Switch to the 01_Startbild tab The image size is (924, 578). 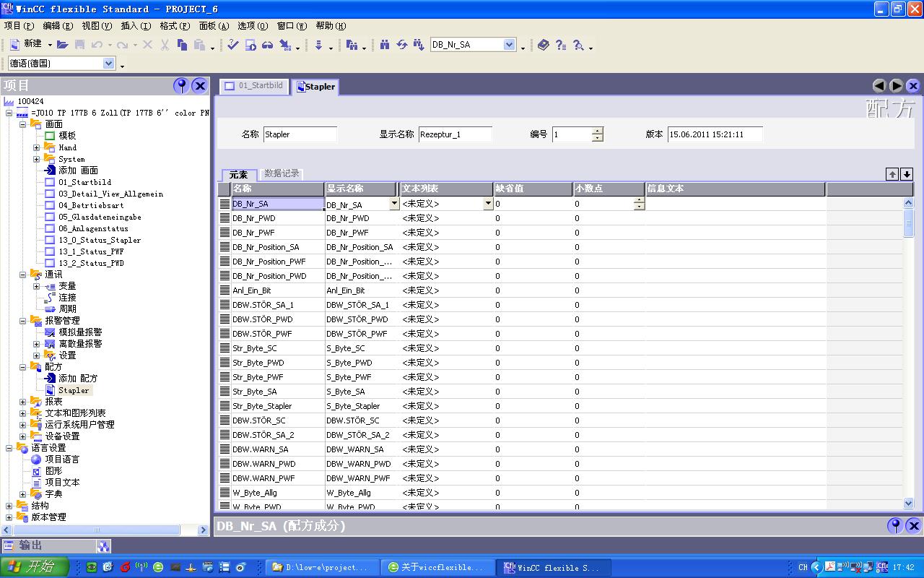pos(254,86)
